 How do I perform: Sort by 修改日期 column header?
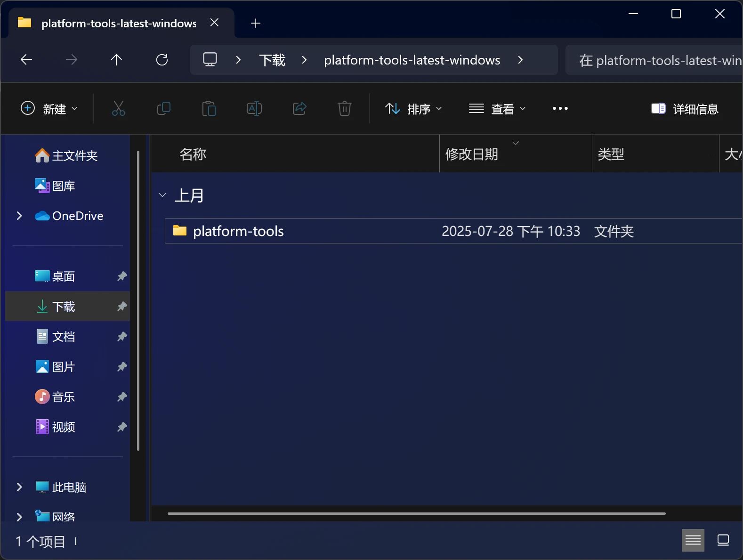pyautogui.click(x=516, y=154)
